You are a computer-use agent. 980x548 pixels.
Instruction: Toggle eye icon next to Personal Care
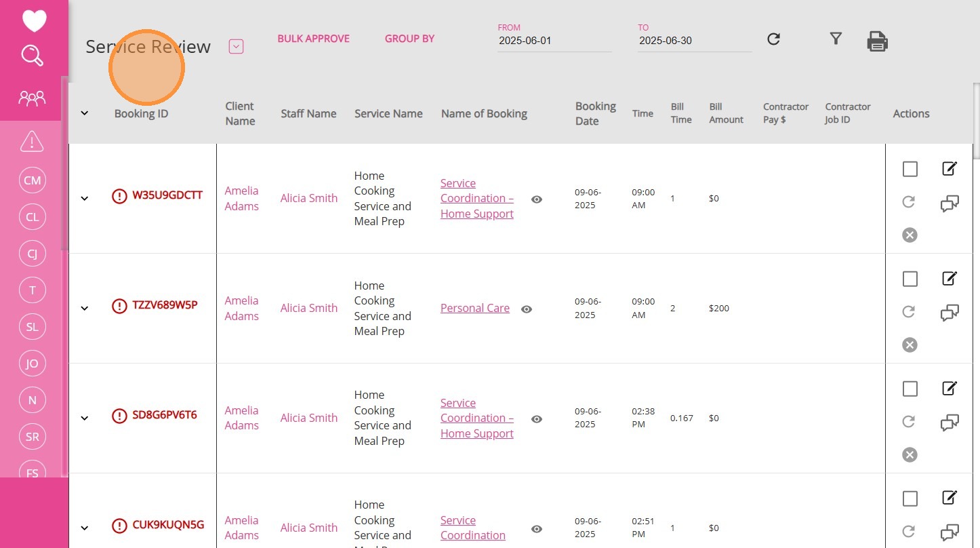pos(527,309)
